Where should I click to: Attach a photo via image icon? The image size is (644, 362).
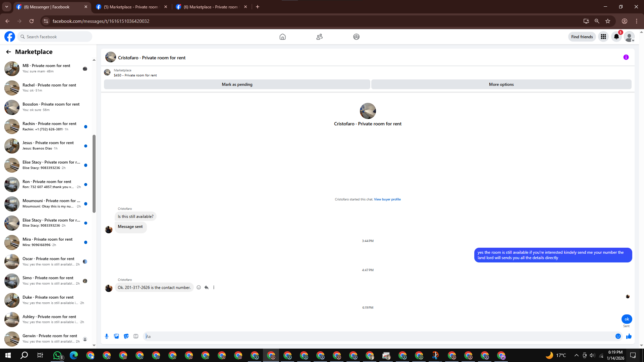click(x=116, y=336)
